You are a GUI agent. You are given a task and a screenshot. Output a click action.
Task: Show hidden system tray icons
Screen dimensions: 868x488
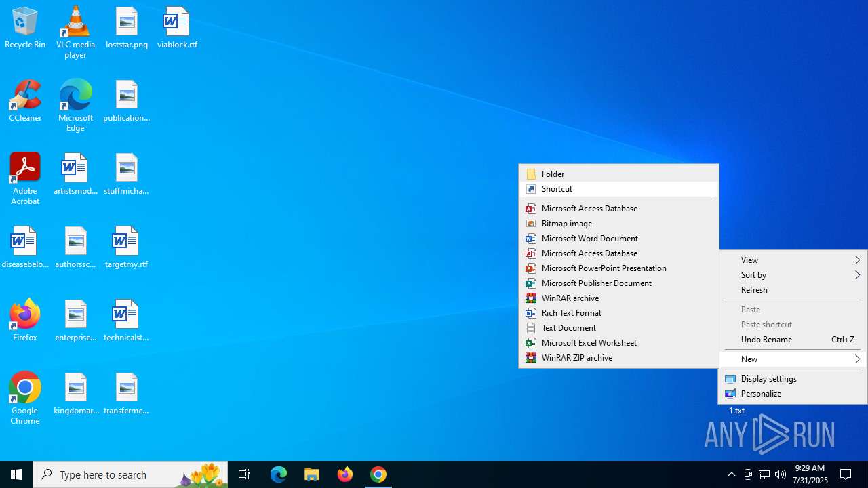pos(732,474)
